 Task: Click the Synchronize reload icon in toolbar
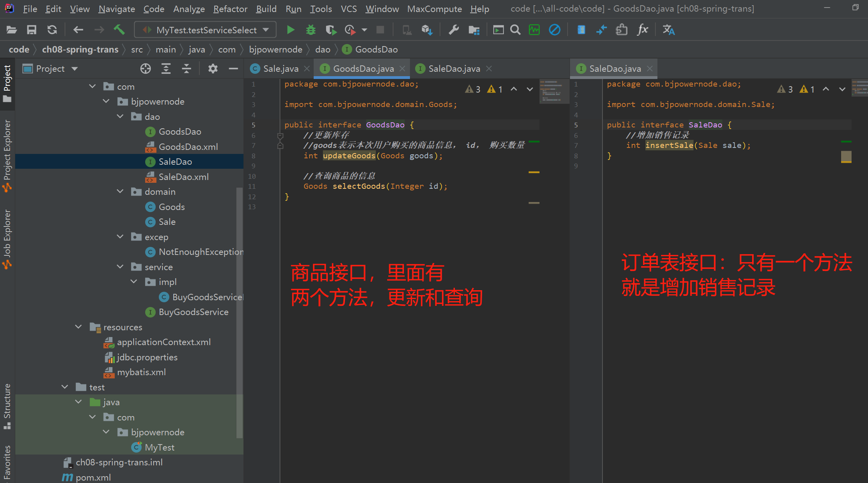(x=52, y=30)
